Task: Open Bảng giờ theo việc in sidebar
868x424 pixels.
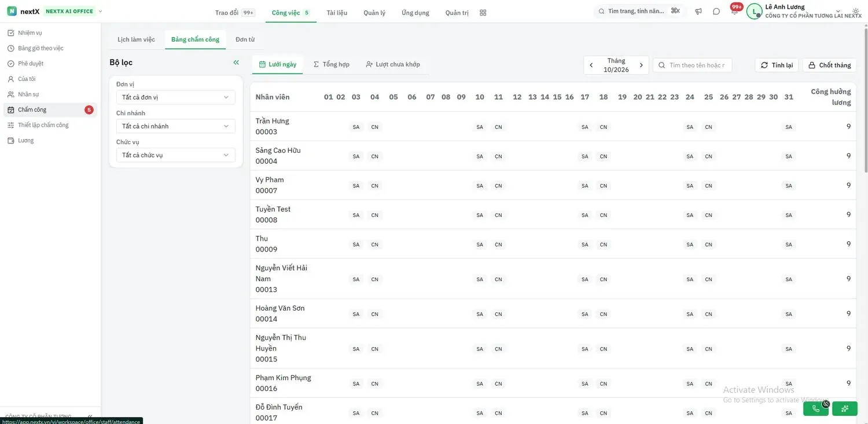Action: pyautogui.click(x=50, y=48)
